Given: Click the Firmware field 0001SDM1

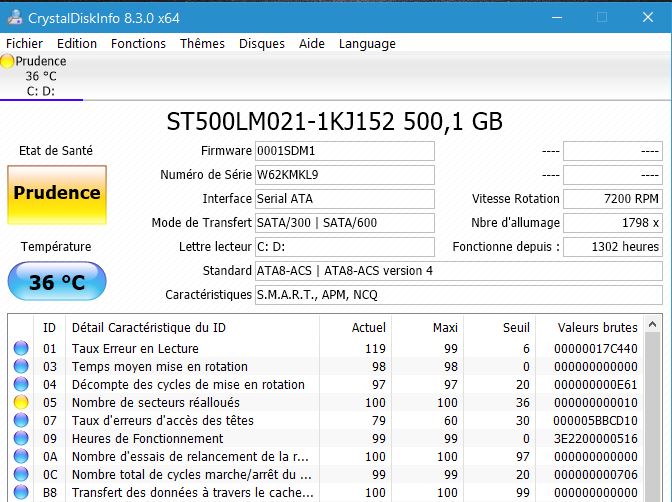Looking at the screenshot, I should tap(345, 151).
